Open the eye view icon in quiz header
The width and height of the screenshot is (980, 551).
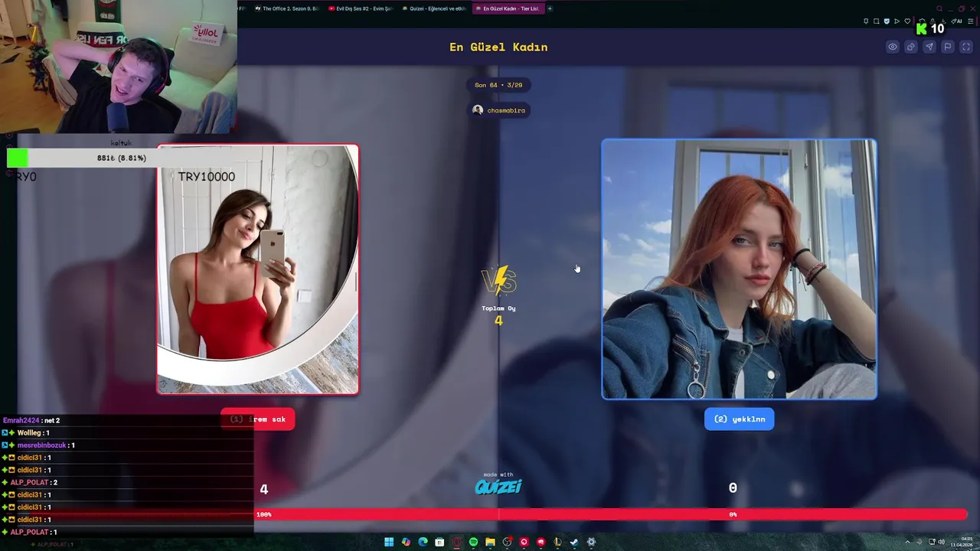[893, 47]
